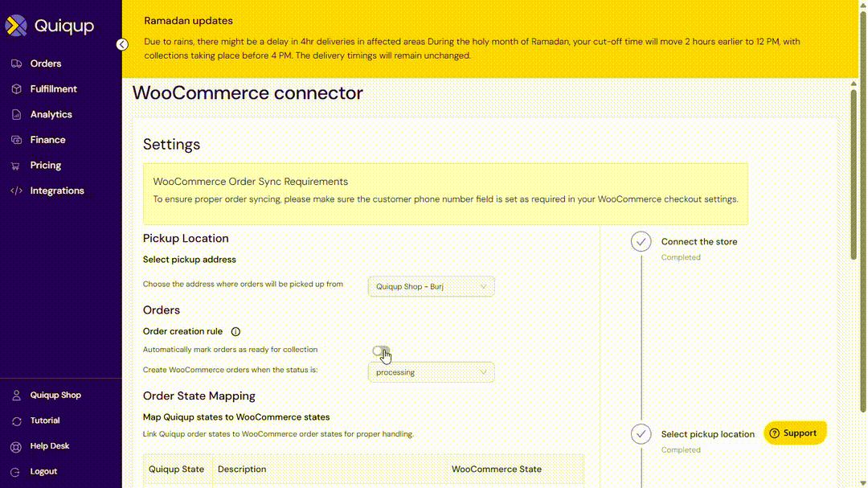
Task: Click the WooCommerce connector page title
Action: pyautogui.click(x=248, y=93)
